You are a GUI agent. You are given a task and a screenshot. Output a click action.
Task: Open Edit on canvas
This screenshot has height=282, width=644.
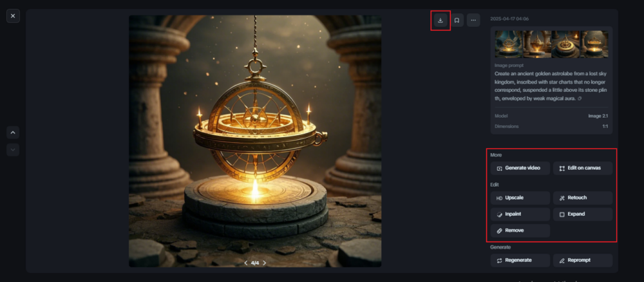pos(582,168)
